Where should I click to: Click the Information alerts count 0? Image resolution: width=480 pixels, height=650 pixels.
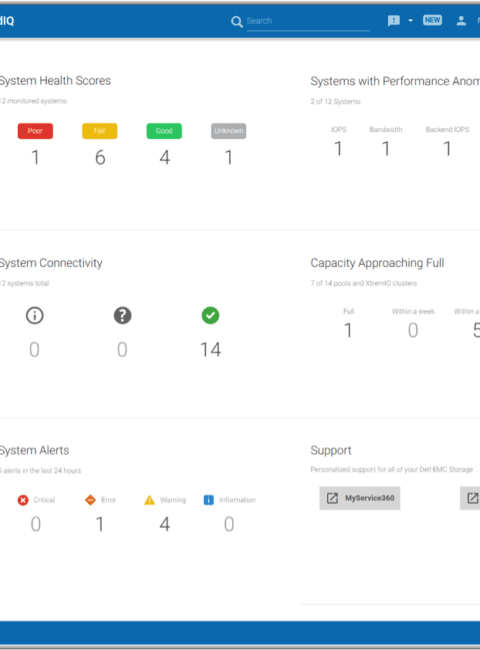[229, 524]
